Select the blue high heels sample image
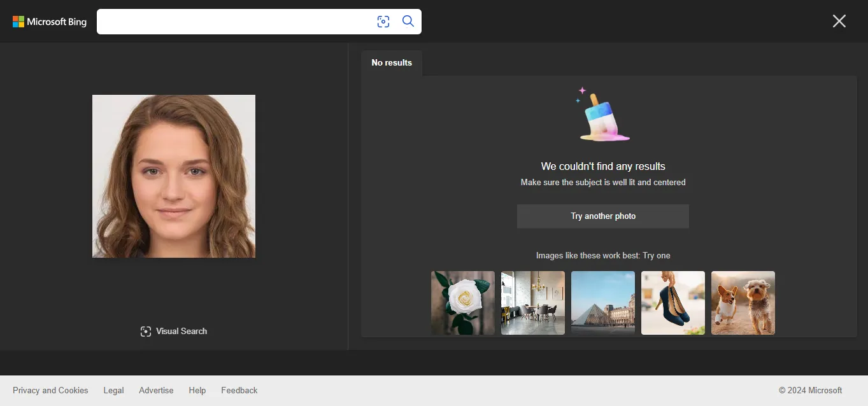The width and height of the screenshot is (868, 406). pyautogui.click(x=672, y=303)
